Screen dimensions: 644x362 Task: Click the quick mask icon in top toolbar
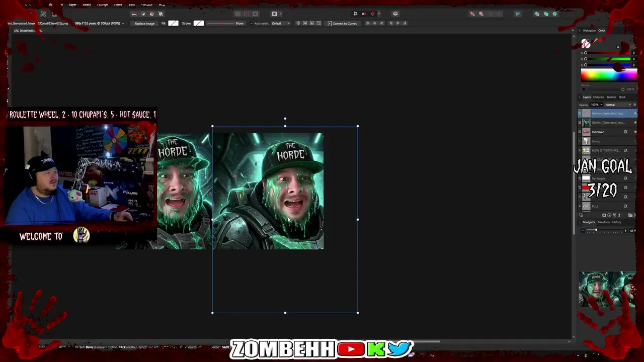point(274,14)
